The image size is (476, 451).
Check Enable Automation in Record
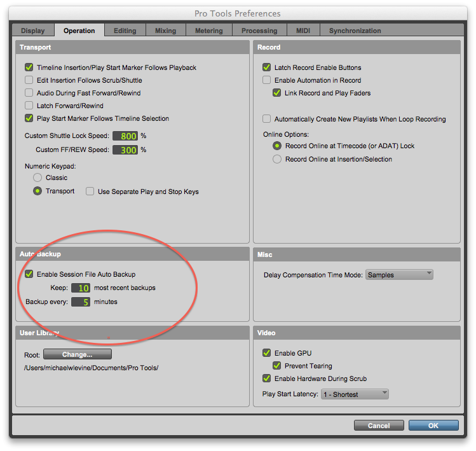point(266,80)
